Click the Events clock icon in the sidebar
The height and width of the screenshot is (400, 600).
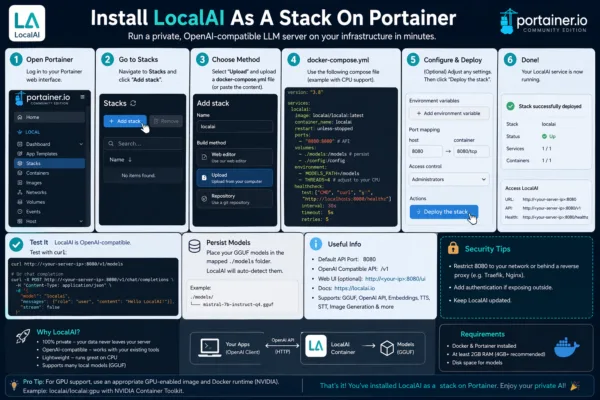pos(20,211)
